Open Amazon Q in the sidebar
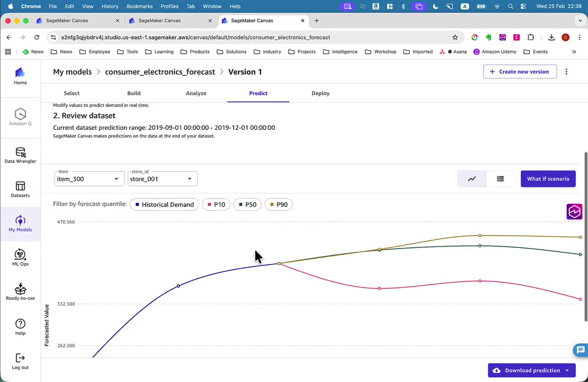This screenshot has height=382, width=588. [20, 117]
